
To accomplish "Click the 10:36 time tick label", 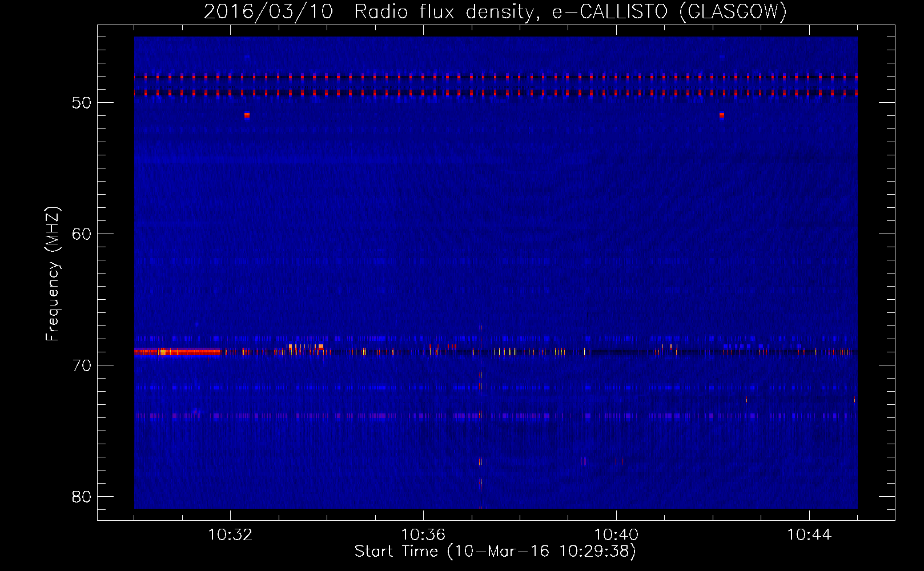I will pos(423,535).
